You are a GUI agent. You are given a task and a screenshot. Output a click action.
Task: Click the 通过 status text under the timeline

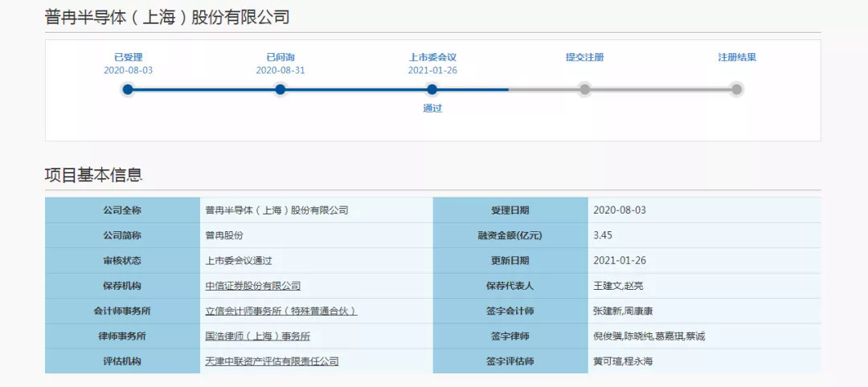tap(432, 108)
